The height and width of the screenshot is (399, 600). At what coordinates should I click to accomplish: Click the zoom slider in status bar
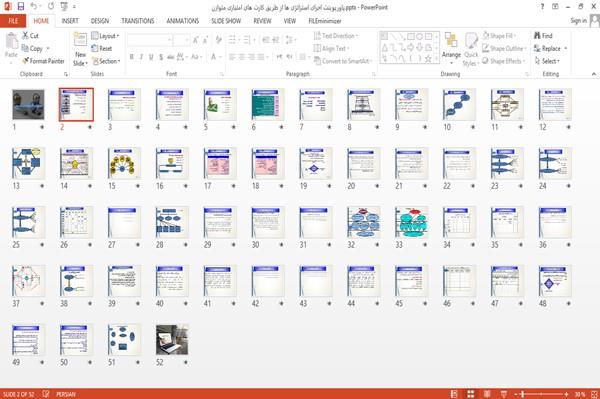pyautogui.click(x=541, y=394)
